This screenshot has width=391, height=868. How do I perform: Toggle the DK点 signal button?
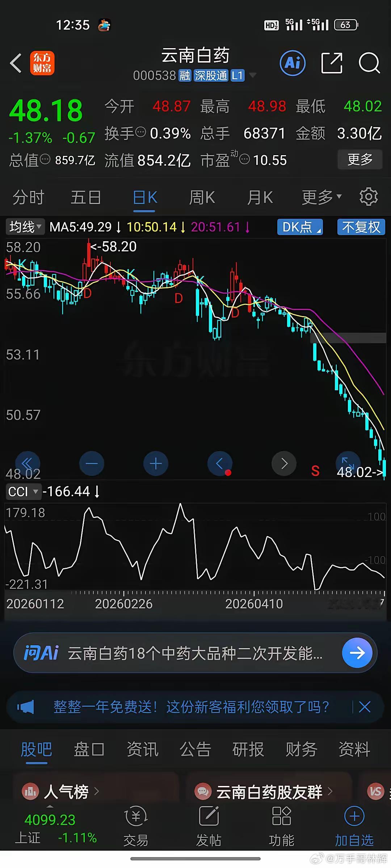coord(300,227)
